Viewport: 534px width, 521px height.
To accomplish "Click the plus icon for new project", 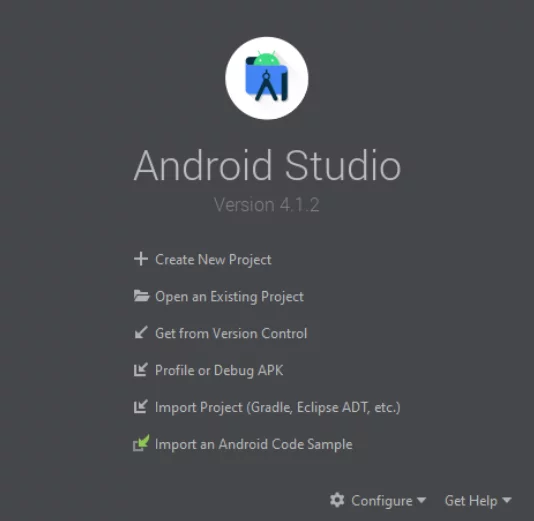I will click(141, 259).
